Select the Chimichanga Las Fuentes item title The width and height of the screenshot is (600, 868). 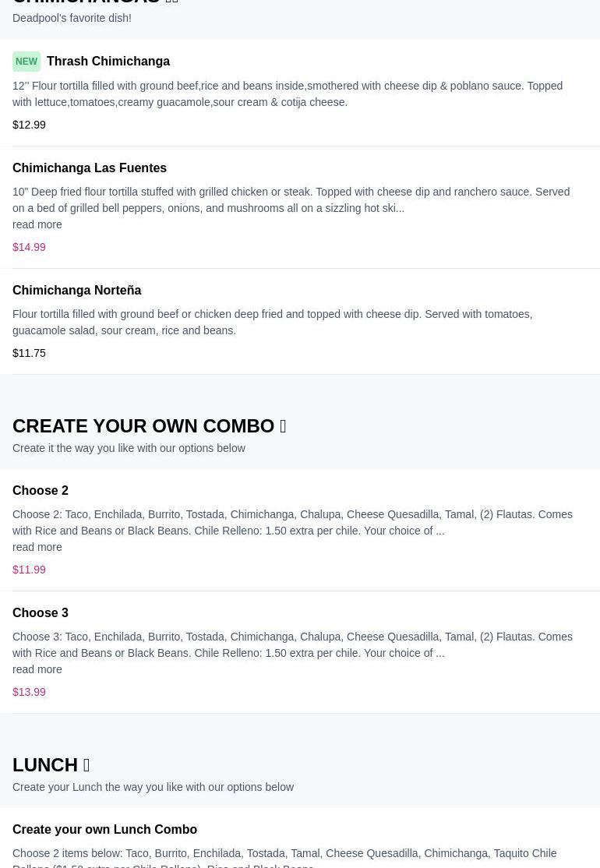click(x=90, y=168)
